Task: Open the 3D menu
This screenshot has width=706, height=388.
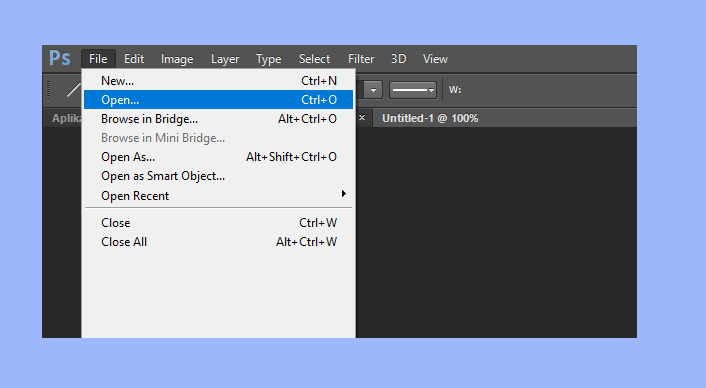Action: pyautogui.click(x=398, y=59)
